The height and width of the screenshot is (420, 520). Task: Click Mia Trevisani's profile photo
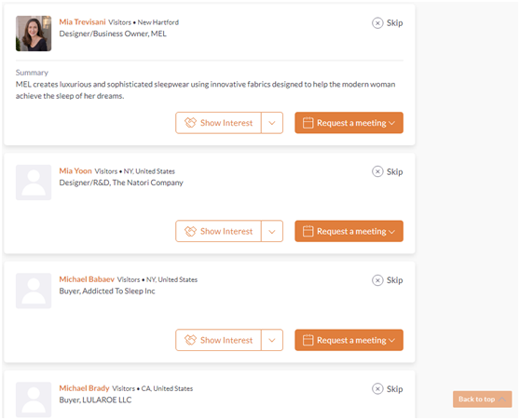coord(34,34)
